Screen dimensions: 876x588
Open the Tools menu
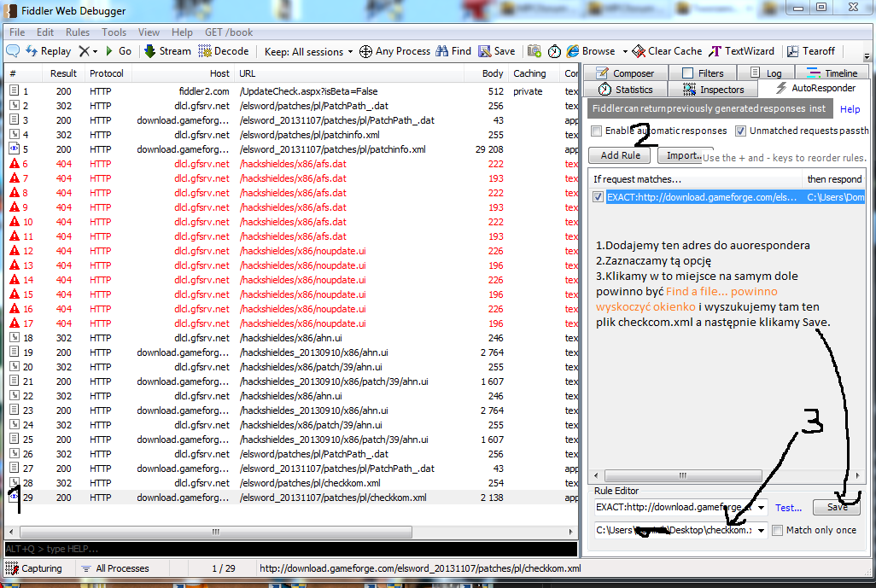pos(114,32)
